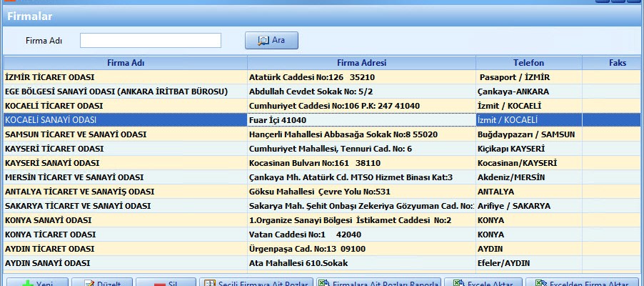644x286 pixels.
Task: Click the Telefon column header
Action: pyautogui.click(x=528, y=63)
